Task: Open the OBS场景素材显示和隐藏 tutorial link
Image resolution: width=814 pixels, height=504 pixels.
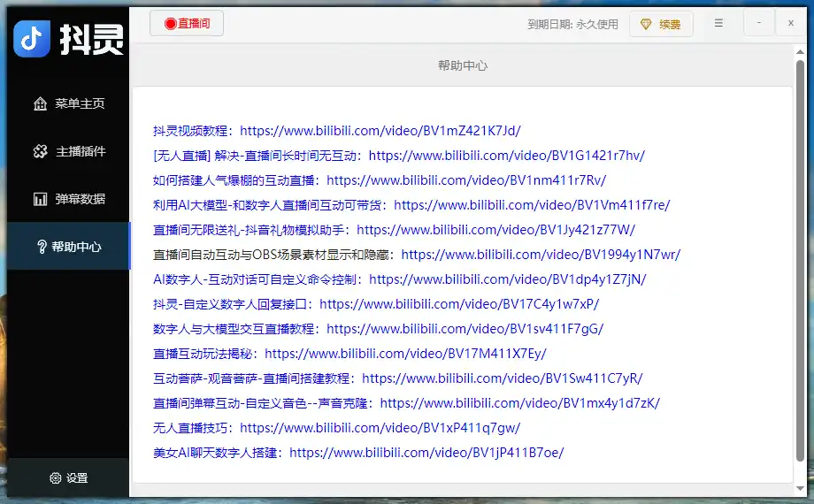Action: 540,254
